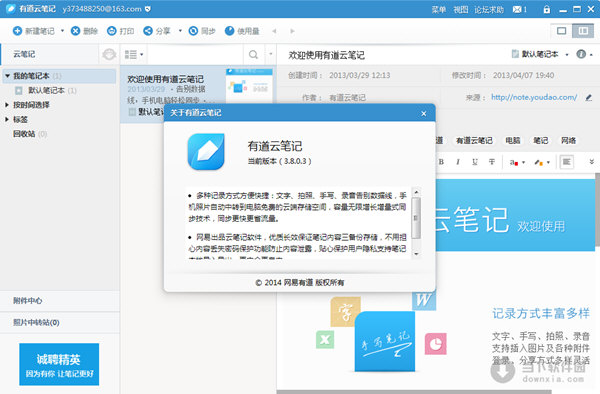Screen dimensions: 600x394
Task: Click the 分享 share button
Action: pyautogui.click(x=157, y=31)
